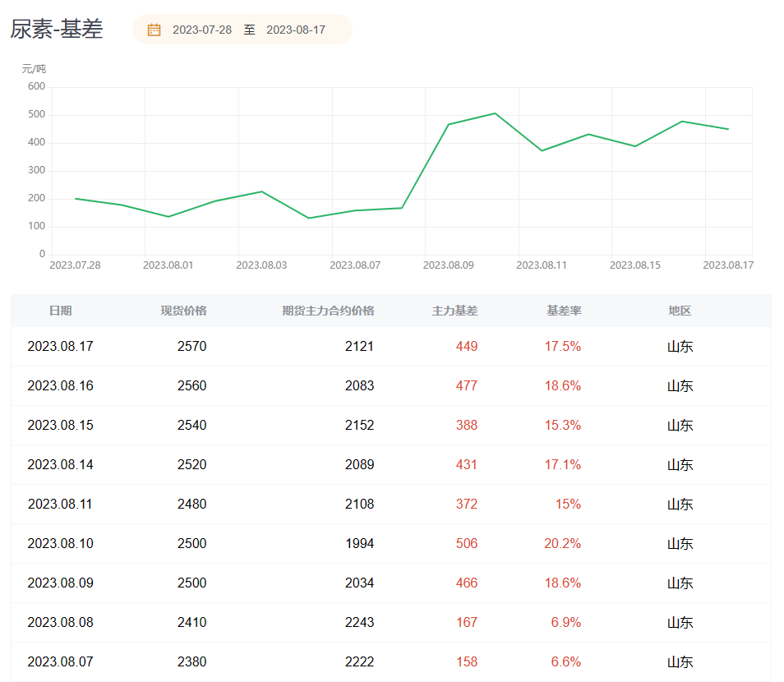Image resolution: width=784 pixels, height=682 pixels.
Task: Click the 主力基差 column header
Action: coord(454,311)
